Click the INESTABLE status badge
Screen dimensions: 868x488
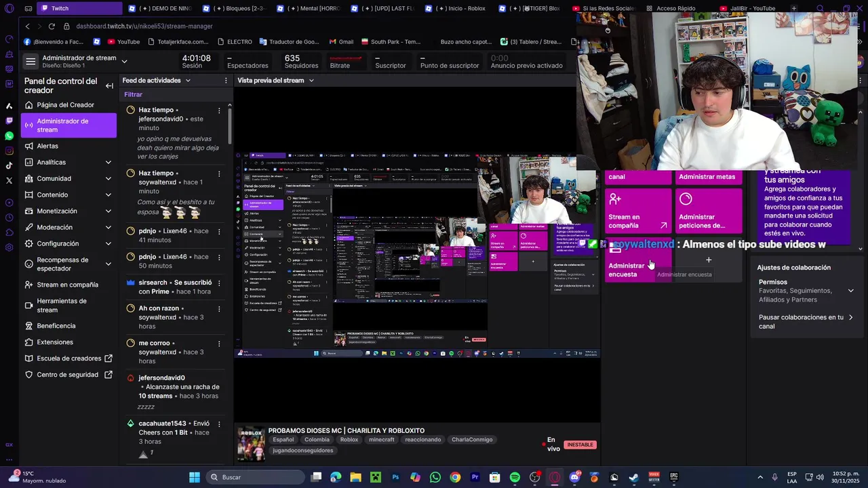(x=580, y=445)
